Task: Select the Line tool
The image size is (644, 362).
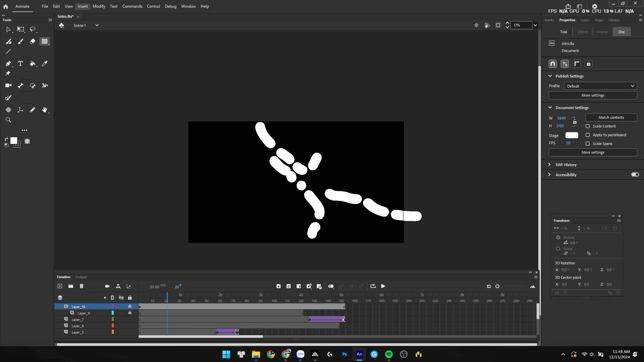Action: pos(8,51)
